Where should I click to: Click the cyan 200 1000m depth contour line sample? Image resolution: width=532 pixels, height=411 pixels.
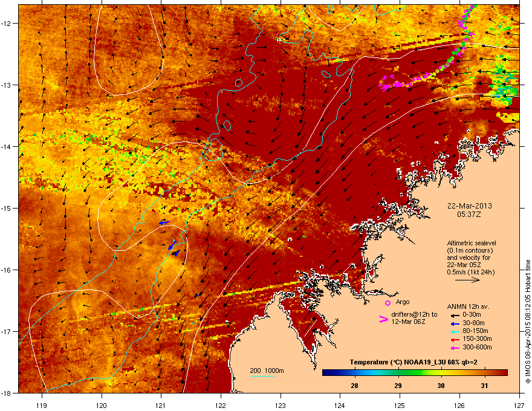[262, 376]
